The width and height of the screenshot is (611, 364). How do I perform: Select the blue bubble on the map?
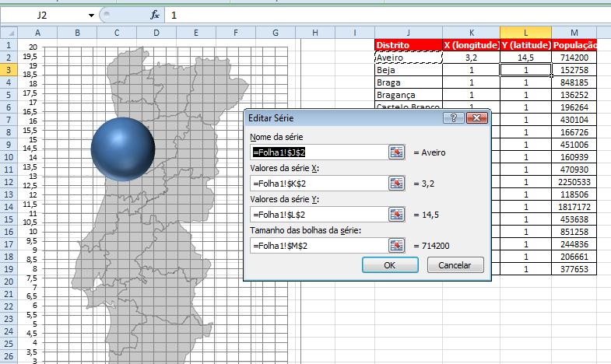pos(123,149)
